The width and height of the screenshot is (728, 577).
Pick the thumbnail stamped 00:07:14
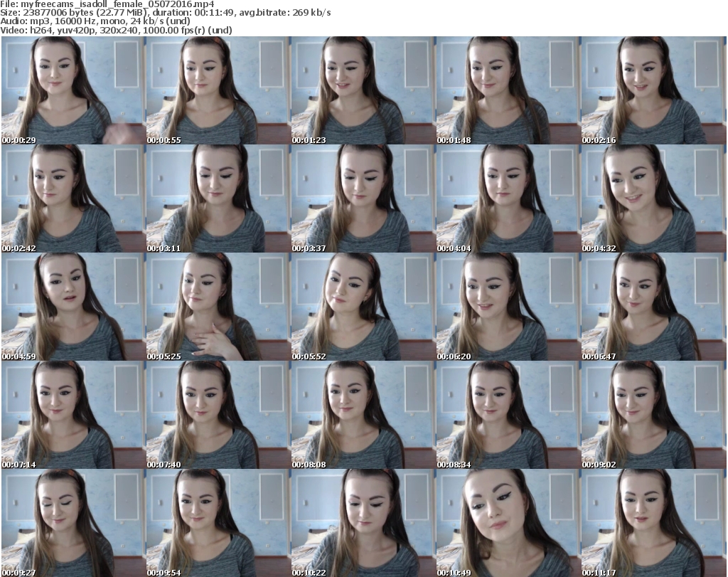coord(73,415)
